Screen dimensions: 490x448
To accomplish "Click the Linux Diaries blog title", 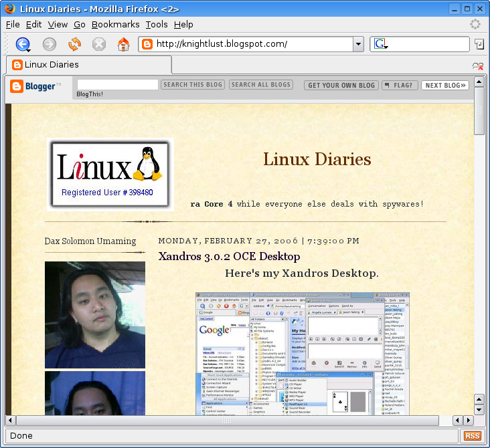I will [x=317, y=159].
